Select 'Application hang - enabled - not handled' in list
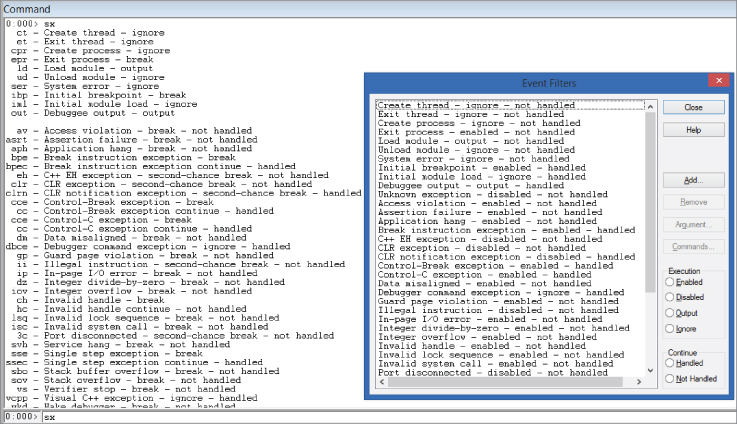The image size is (737, 424). (x=510, y=221)
